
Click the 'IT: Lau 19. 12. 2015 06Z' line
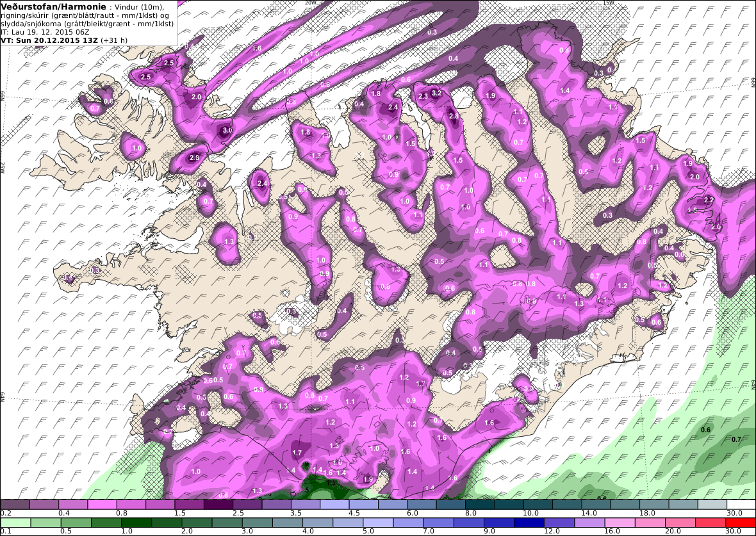pos(45,32)
